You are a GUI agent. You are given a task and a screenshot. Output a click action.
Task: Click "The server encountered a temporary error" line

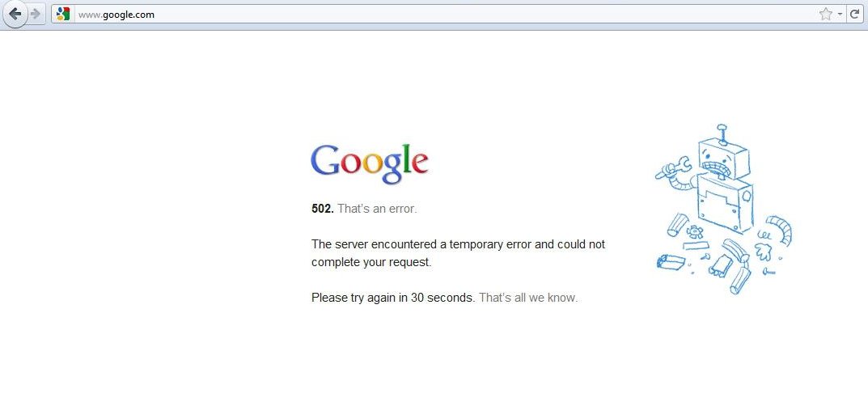coord(459,244)
